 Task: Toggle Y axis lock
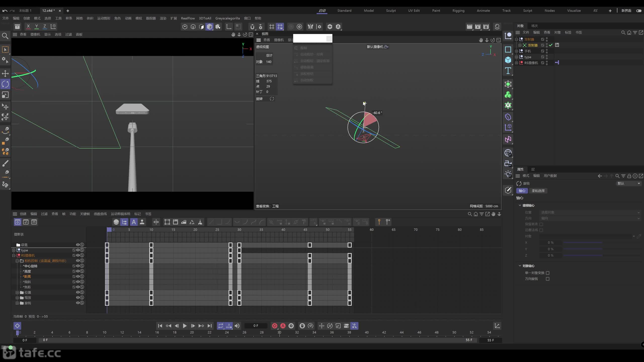(x=36, y=26)
